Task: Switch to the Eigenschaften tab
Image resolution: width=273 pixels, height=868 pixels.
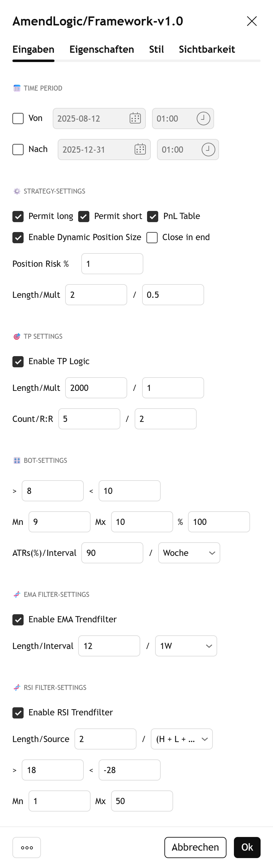Action: 102,49
